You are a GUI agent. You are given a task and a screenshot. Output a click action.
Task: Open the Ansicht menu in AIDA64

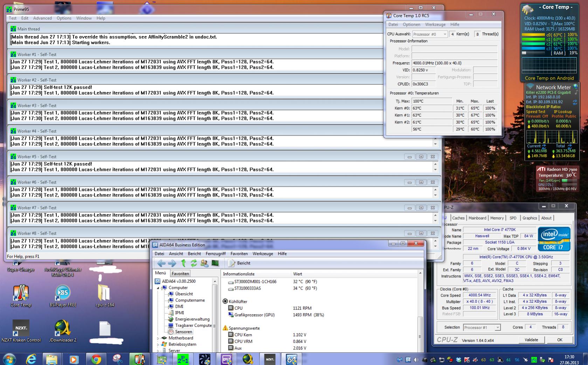point(176,254)
